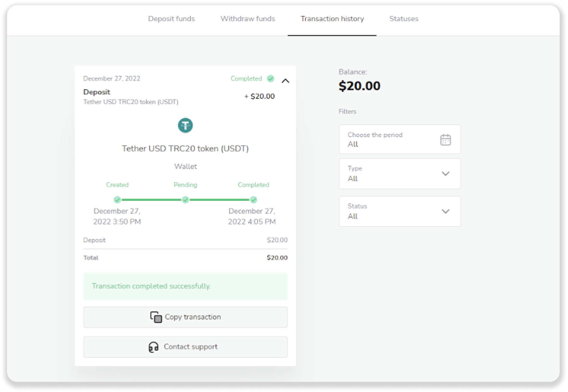Click the green progress bar between Created and Pending
This screenshot has width=568, height=392.
[151, 199]
